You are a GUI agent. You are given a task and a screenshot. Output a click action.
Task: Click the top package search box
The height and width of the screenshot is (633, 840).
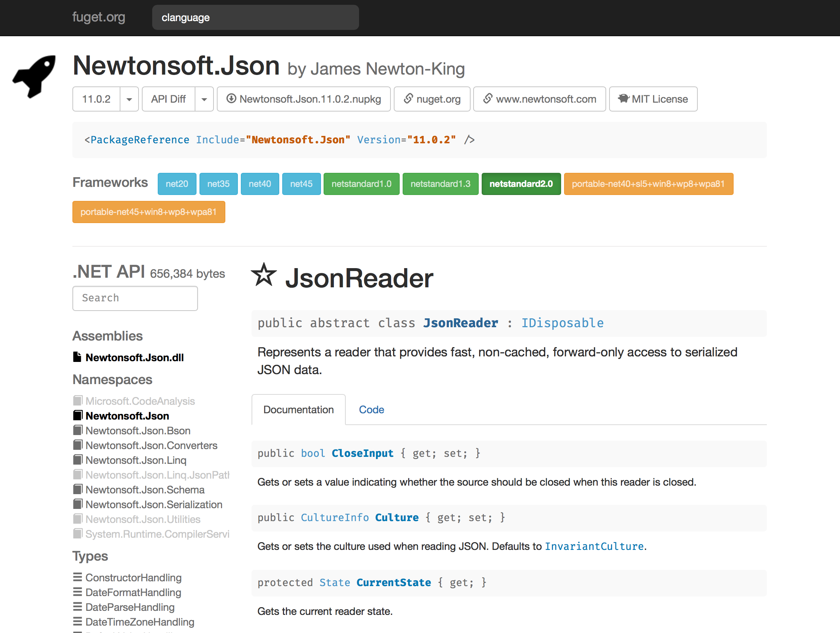(256, 17)
